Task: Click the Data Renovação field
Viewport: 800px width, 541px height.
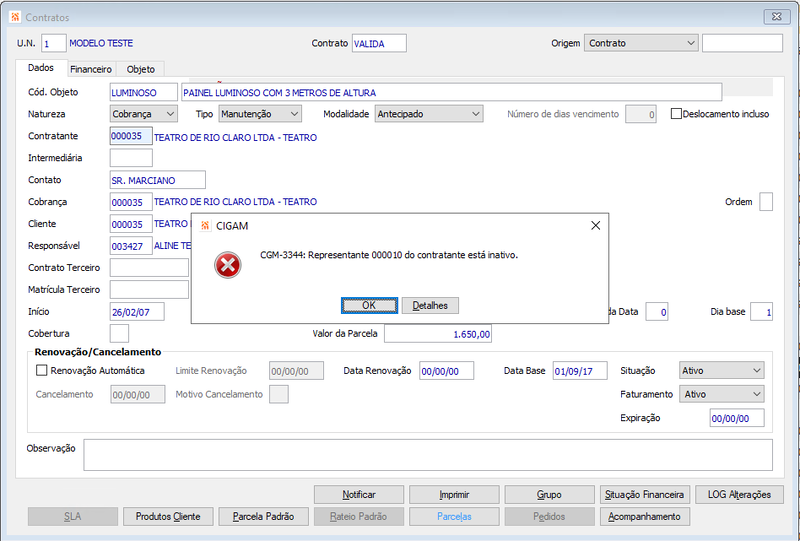Action: pyautogui.click(x=446, y=371)
